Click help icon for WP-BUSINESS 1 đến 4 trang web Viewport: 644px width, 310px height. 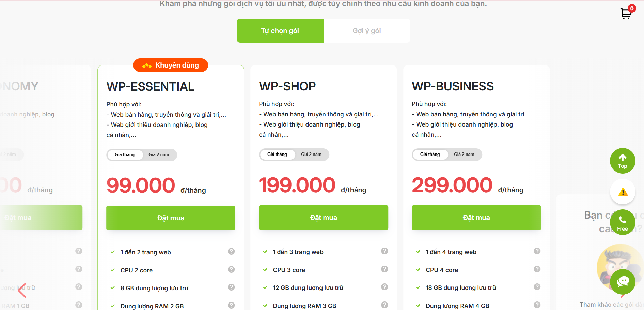pyautogui.click(x=537, y=251)
